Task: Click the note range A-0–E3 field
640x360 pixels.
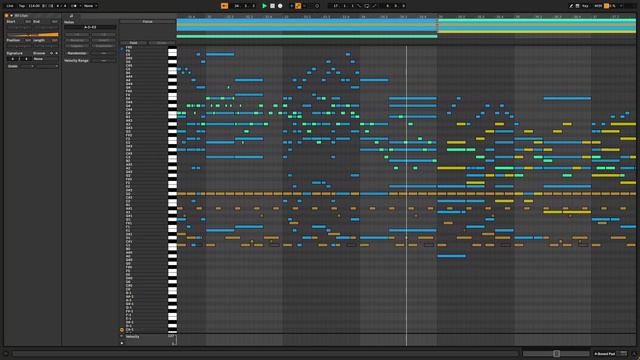Action: point(90,27)
